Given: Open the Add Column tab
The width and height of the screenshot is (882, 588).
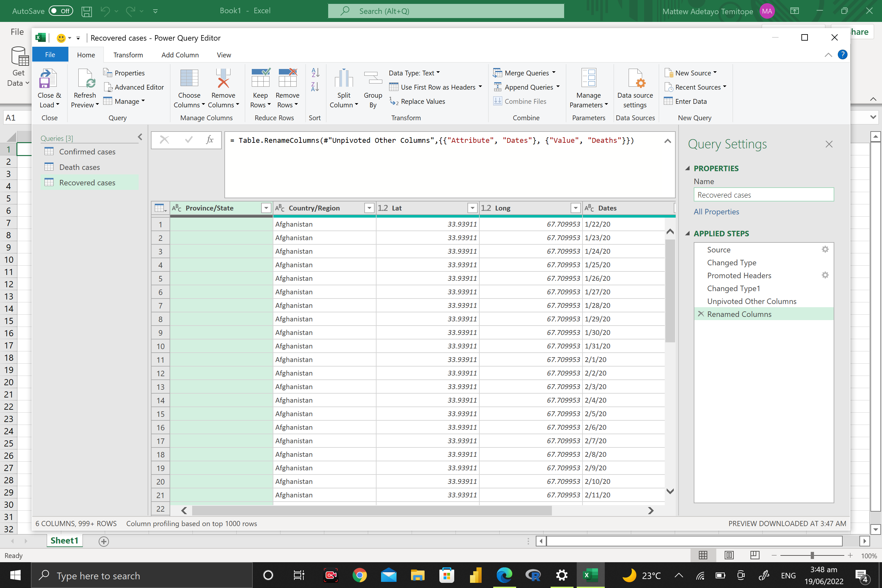Looking at the screenshot, I should (x=180, y=55).
